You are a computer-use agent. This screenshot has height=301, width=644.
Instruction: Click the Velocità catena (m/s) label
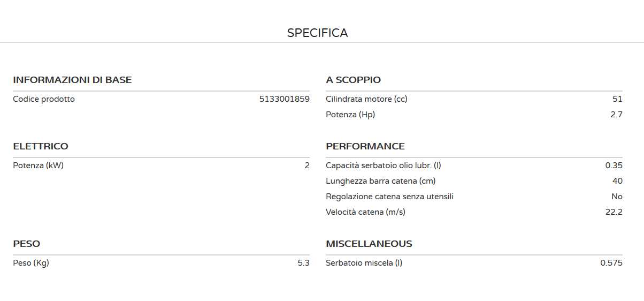[365, 212]
